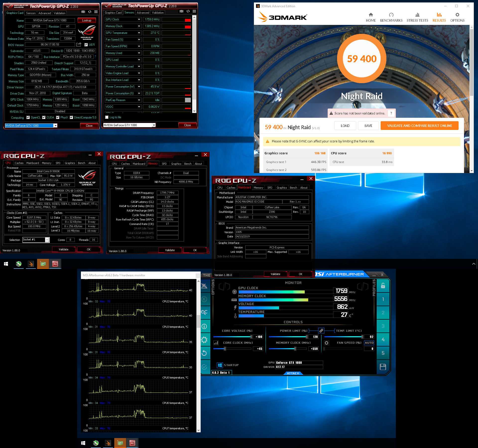Select Afterburner profile slot 4
The width and height of the screenshot is (478, 448).
[383, 339]
